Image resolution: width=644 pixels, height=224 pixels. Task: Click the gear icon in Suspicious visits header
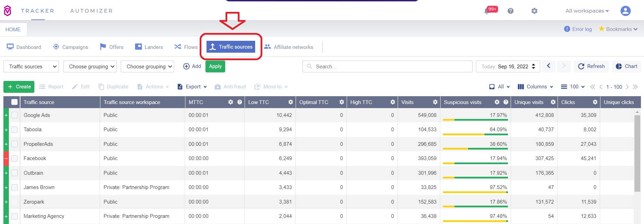(x=497, y=102)
